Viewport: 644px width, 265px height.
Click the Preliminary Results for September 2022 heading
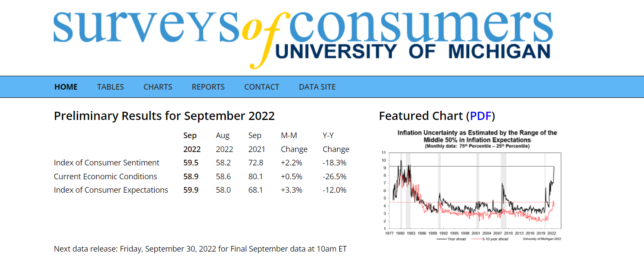pos(164,116)
